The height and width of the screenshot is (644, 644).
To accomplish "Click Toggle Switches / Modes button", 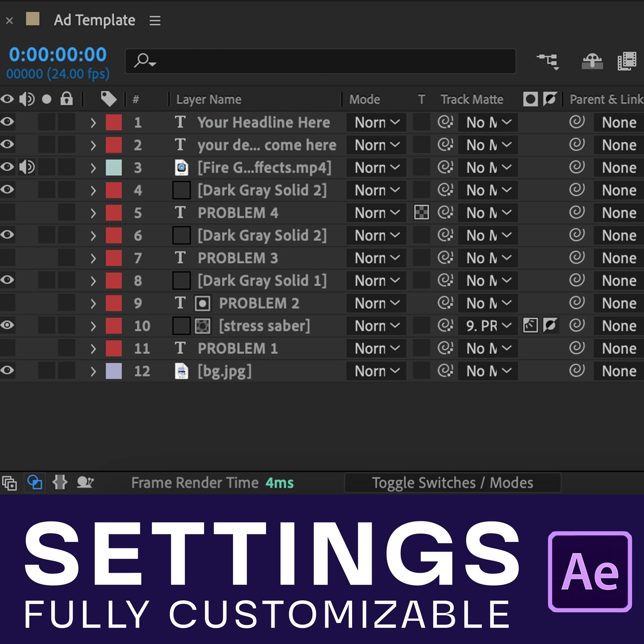I will 452,483.
